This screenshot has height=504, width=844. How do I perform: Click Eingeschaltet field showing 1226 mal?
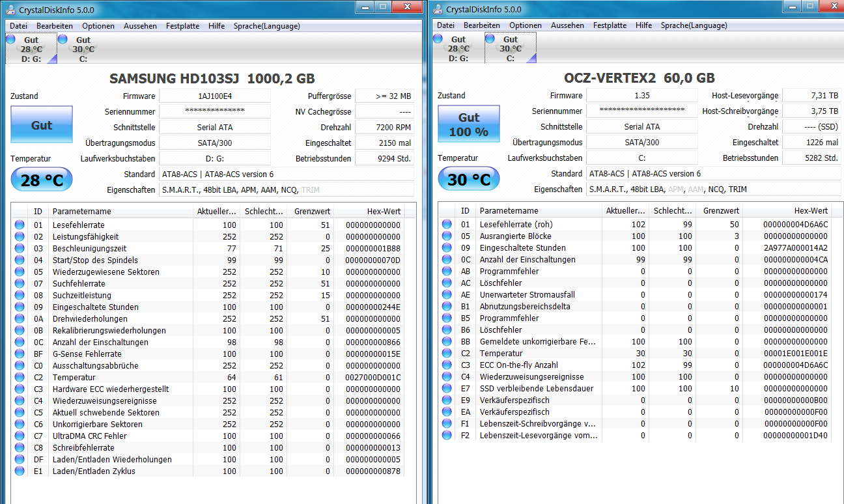point(811,143)
